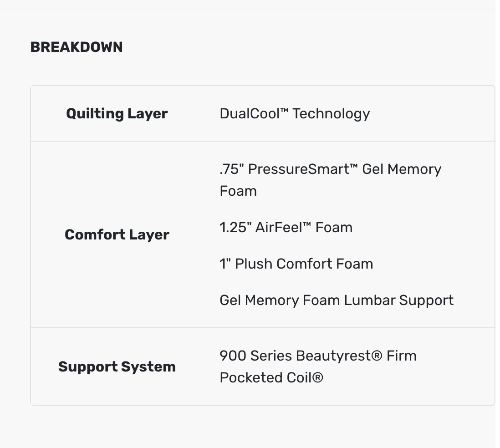The width and height of the screenshot is (500, 448).
Task: Click the BREAKDOWN section heading
Action: [77, 47]
